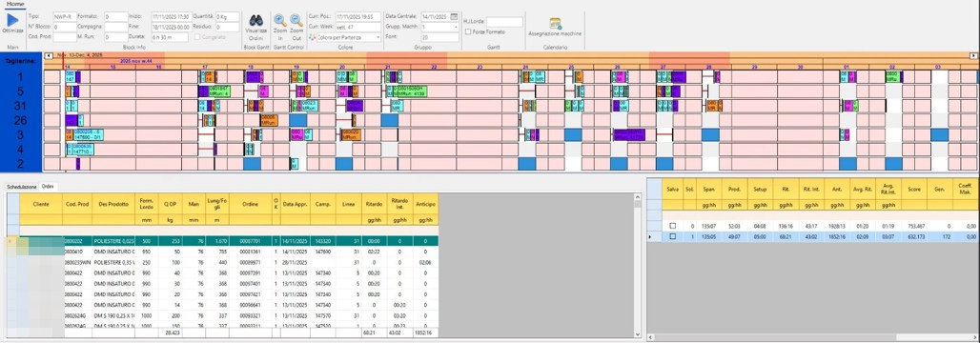Click the Campagna input field
The height and width of the screenshot is (343, 980).
116,27
